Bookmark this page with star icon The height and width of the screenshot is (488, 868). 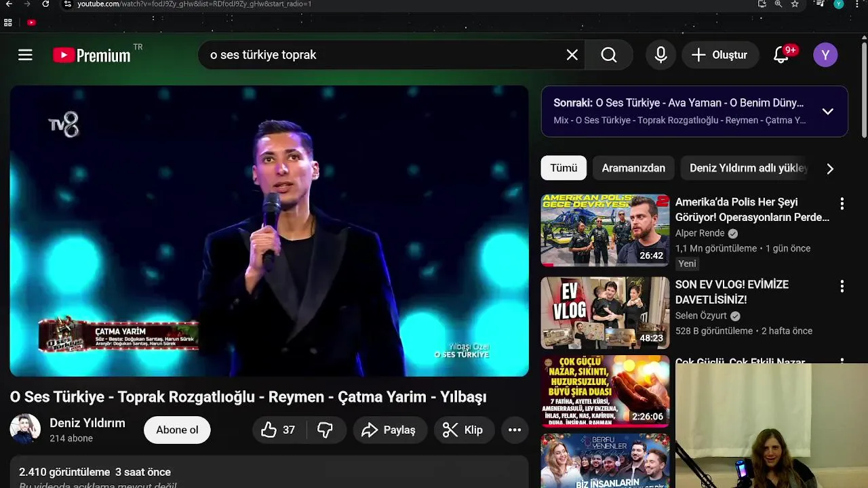795,4
